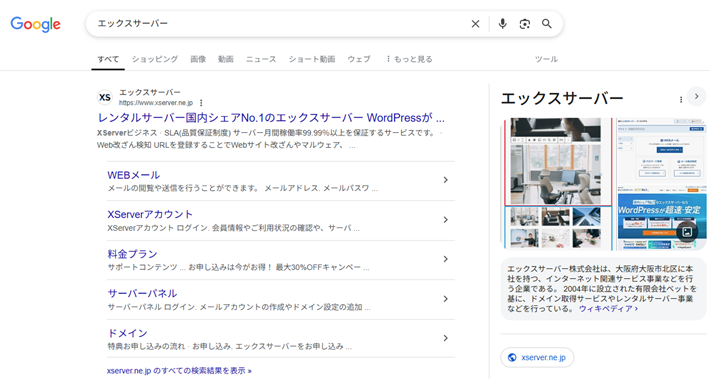Switch to the ショート動画 tab
The height and width of the screenshot is (379, 710).
coord(312,59)
